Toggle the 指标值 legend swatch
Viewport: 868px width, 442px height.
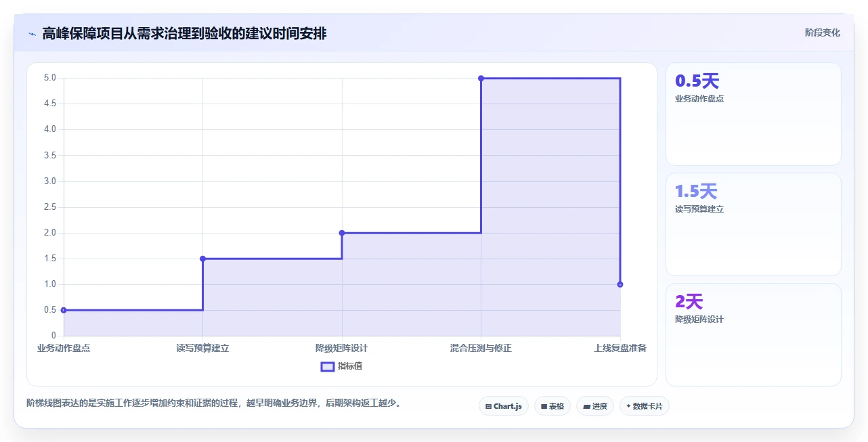point(327,366)
